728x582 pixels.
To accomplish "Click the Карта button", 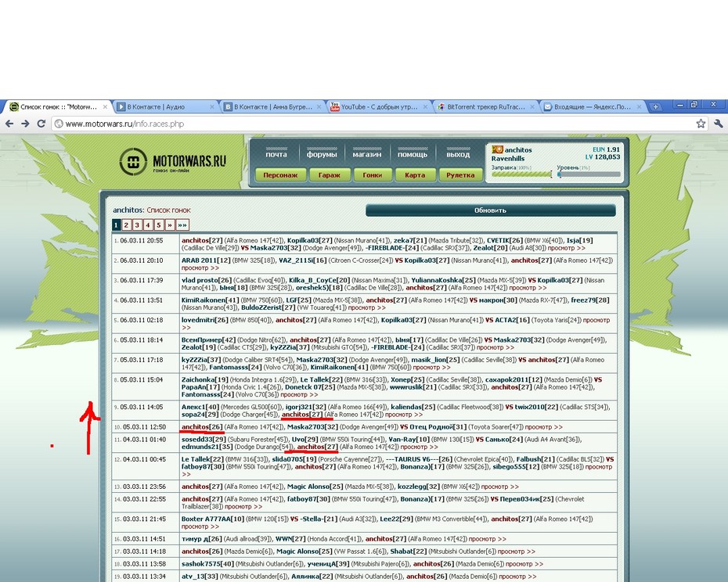I will (415, 175).
